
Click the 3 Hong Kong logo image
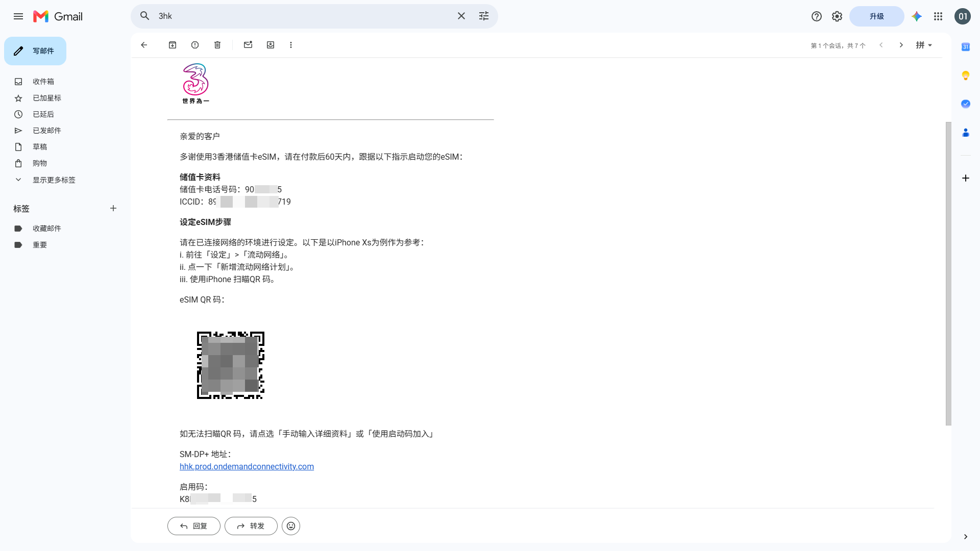(x=196, y=83)
